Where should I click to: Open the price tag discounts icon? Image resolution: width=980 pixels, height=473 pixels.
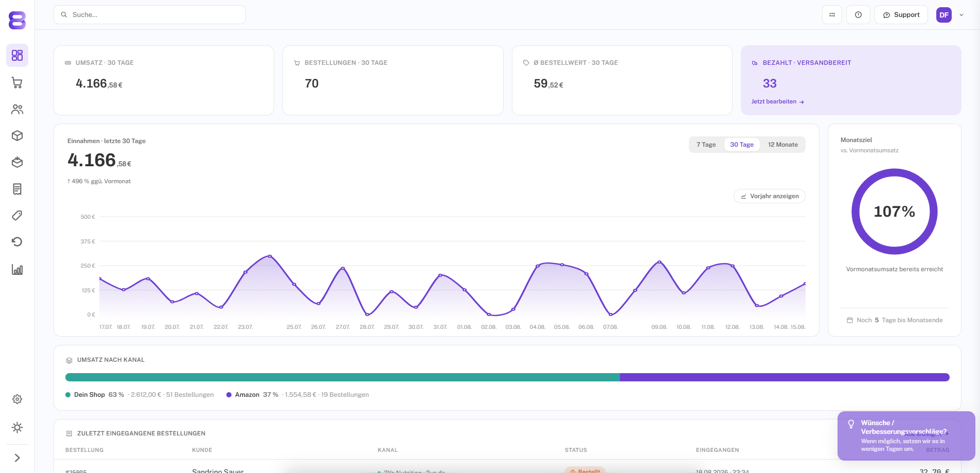point(17,216)
